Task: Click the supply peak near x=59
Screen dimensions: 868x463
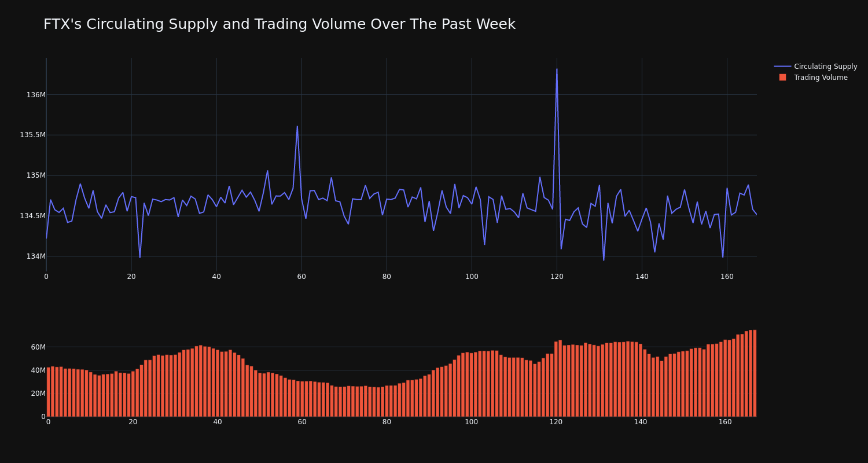Action: tap(297, 126)
